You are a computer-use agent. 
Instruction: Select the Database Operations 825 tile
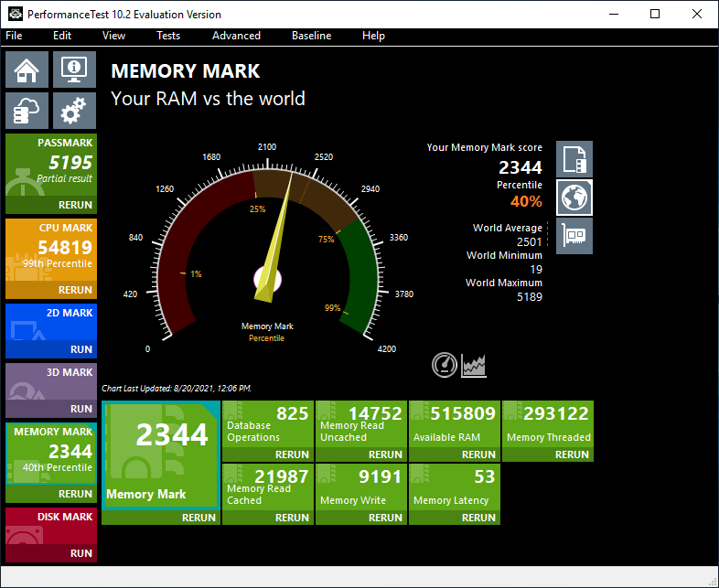coord(268,424)
